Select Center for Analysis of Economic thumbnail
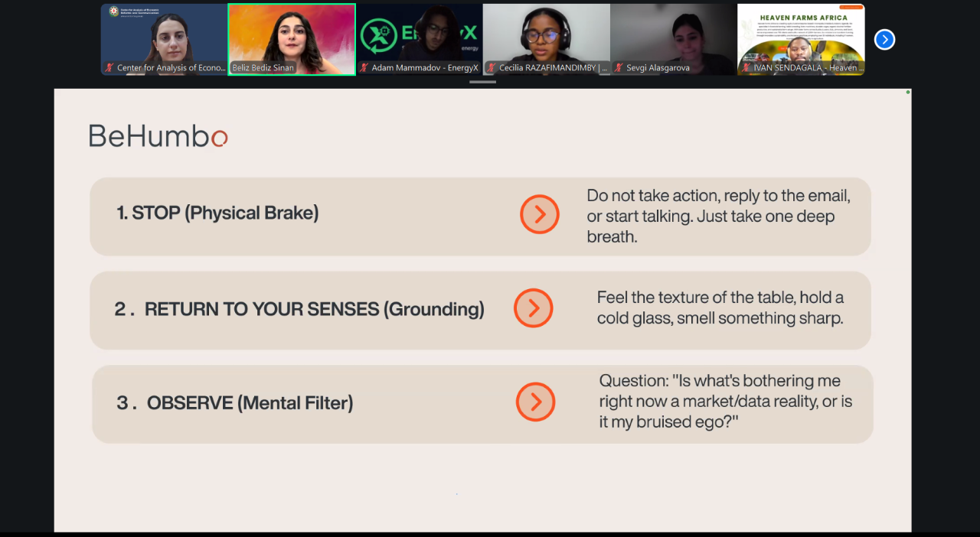980x537 pixels. coord(165,39)
